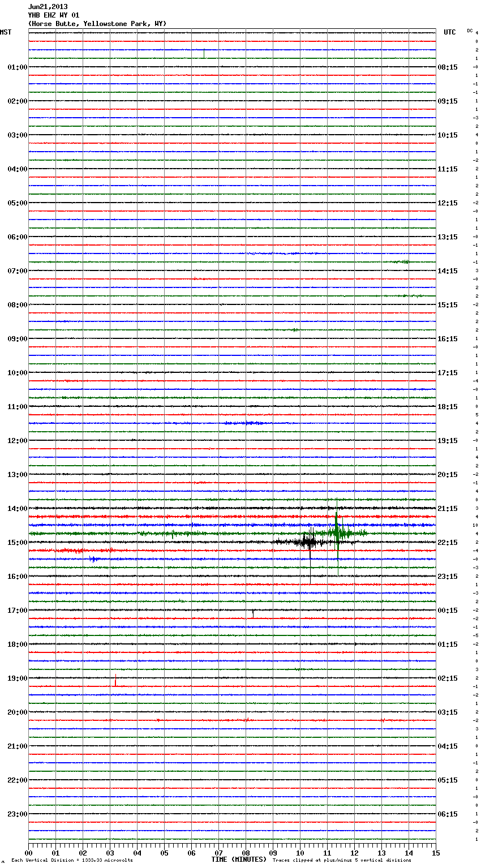Click the blue noise burst near 11:30 trace

click(x=244, y=423)
